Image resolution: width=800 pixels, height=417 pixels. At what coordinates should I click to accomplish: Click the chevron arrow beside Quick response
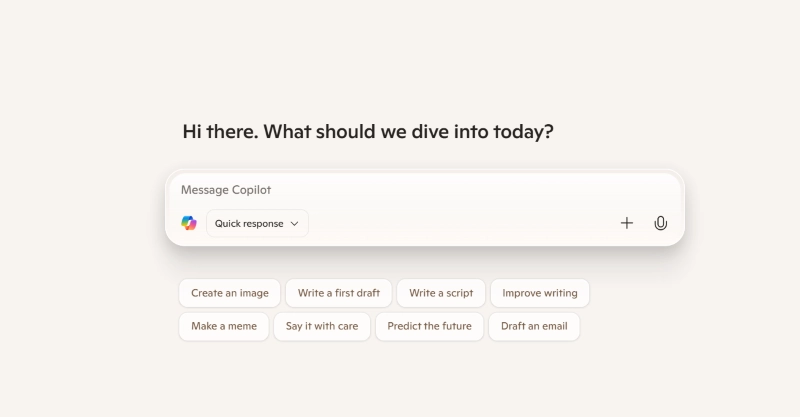click(295, 224)
